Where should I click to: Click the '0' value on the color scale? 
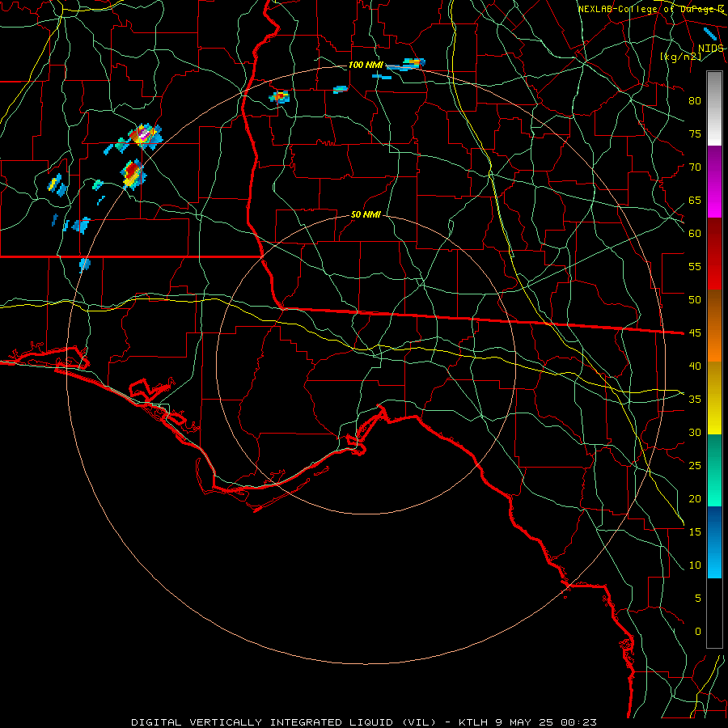698,632
